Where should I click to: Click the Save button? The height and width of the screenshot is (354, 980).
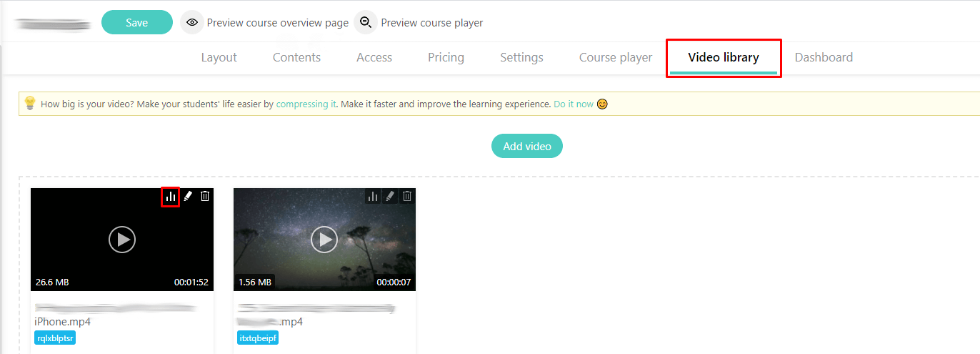(137, 22)
